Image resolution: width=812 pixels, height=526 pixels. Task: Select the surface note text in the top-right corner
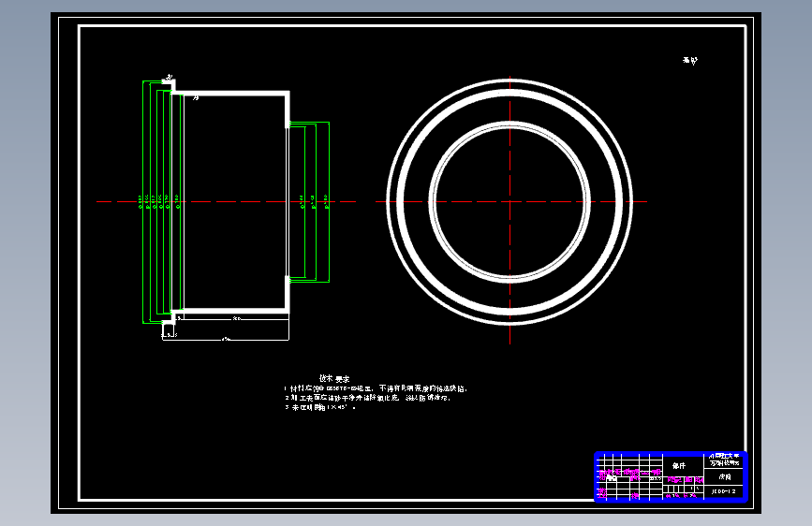pos(690,61)
